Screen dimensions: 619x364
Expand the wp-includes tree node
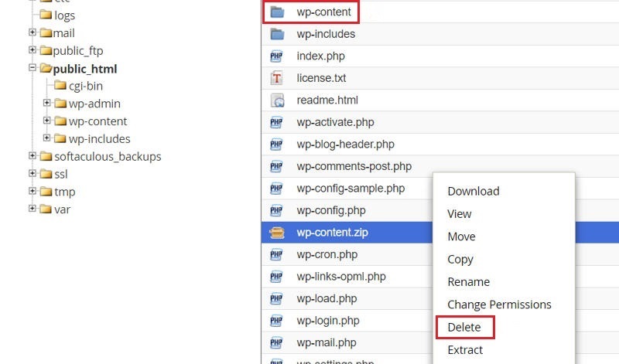[x=46, y=138]
